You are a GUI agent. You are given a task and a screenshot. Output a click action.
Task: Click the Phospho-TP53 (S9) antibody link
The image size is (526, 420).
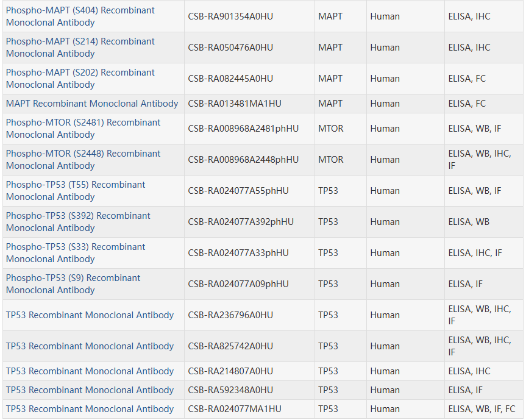(73, 278)
